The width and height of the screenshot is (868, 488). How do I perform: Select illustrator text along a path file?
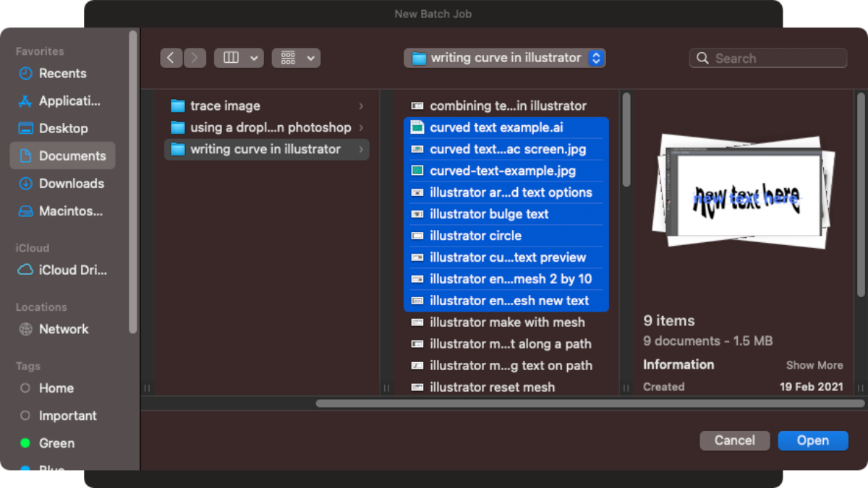[506, 344]
